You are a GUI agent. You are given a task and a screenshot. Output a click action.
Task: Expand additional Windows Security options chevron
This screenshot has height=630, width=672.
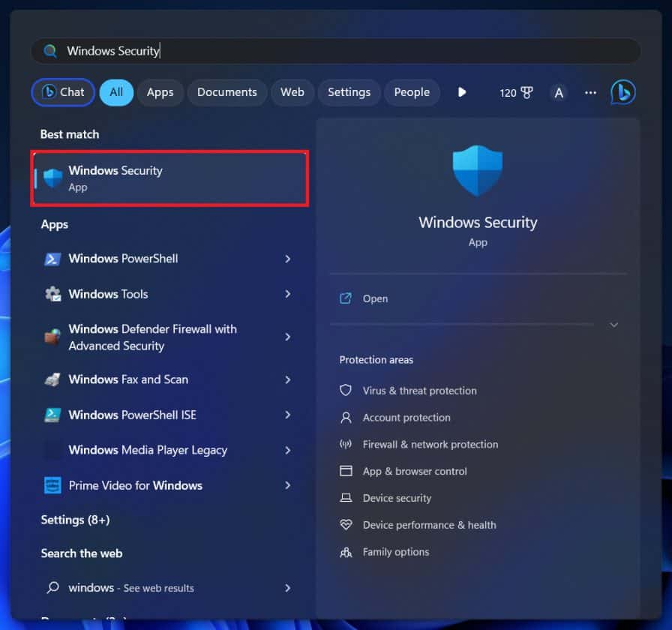tap(613, 325)
